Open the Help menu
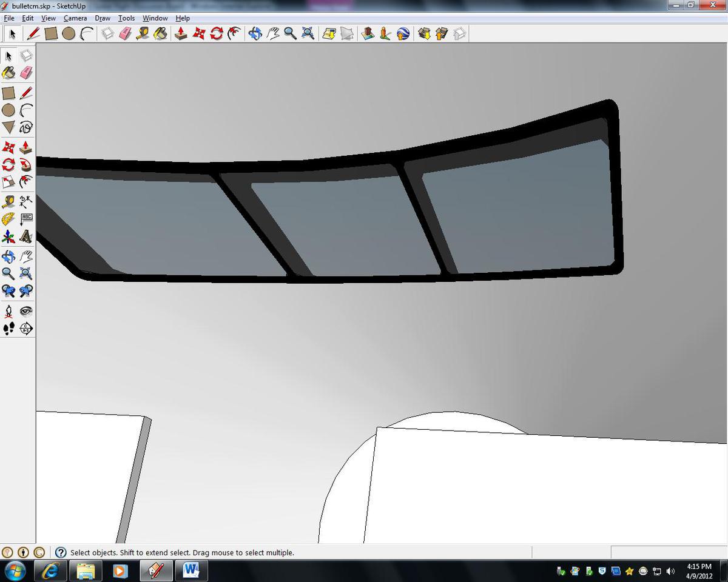Image resolution: width=728 pixels, height=582 pixels. point(183,18)
